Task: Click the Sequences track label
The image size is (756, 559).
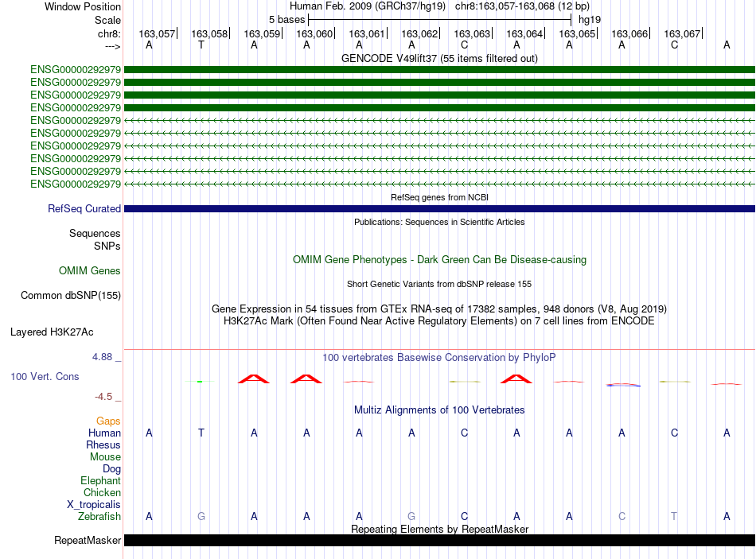Action: [95, 233]
